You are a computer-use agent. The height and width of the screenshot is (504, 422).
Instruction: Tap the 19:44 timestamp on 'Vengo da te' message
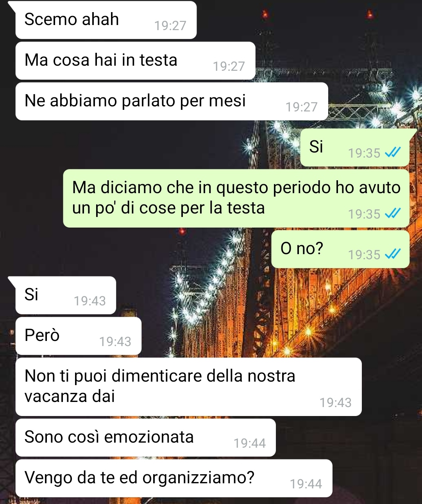point(306,484)
